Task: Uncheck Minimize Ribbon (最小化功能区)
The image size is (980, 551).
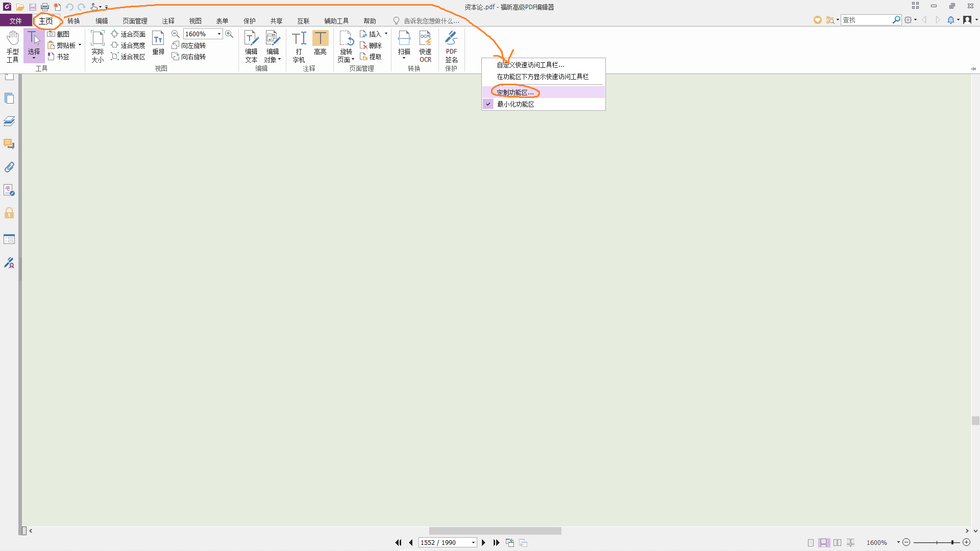Action: [544, 104]
